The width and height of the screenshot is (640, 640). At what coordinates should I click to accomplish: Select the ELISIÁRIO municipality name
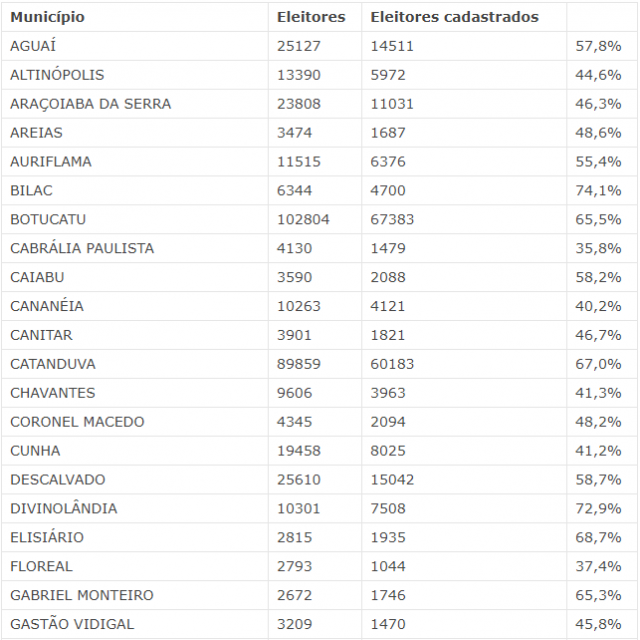tap(46, 537)
